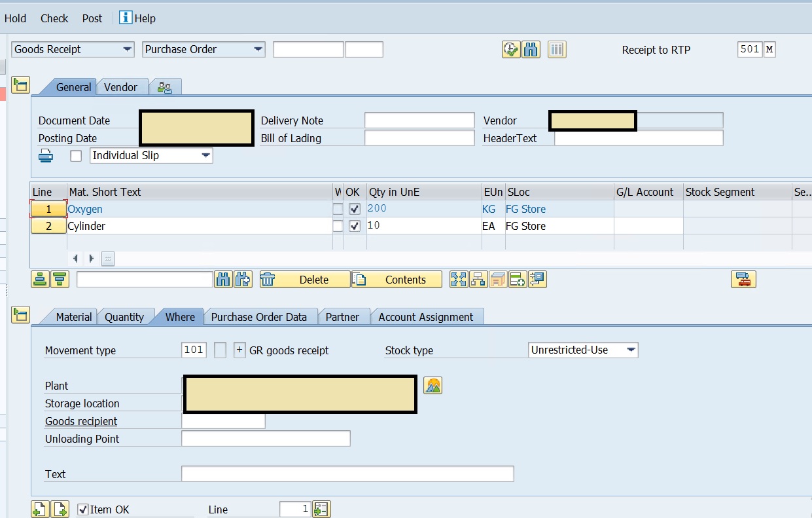Image resolution: width=812 pixels, height=518 pixels.
Task: Click the next item icon at bottom left
Action: [60, 509]
